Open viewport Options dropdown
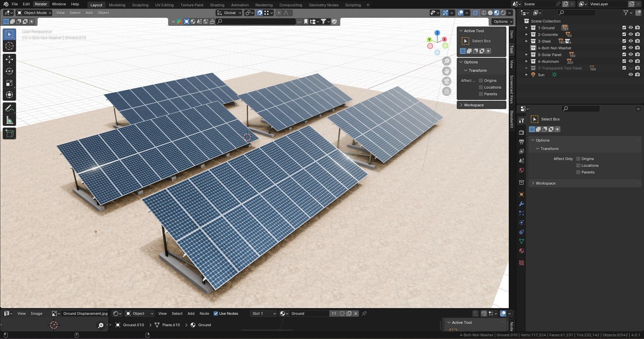 [x=502, y=21]
